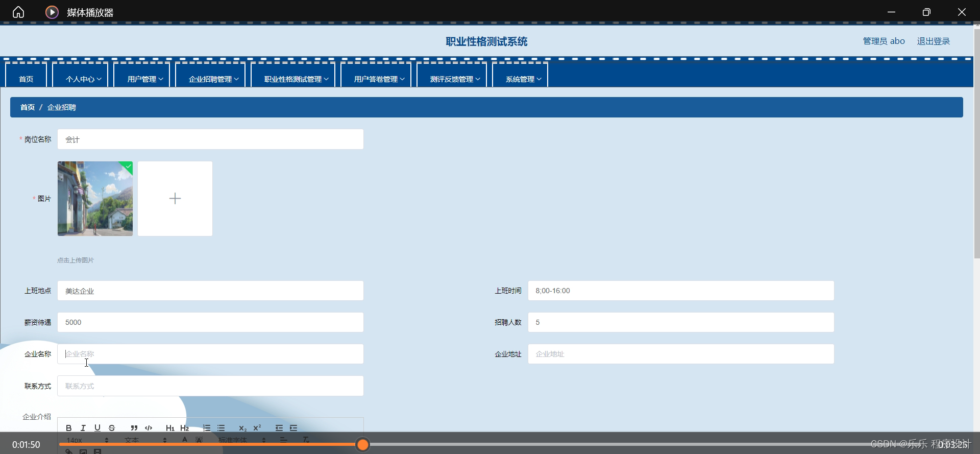
Task: Click the 0:01:50 elapsed time display
Action: pos(26,445)
